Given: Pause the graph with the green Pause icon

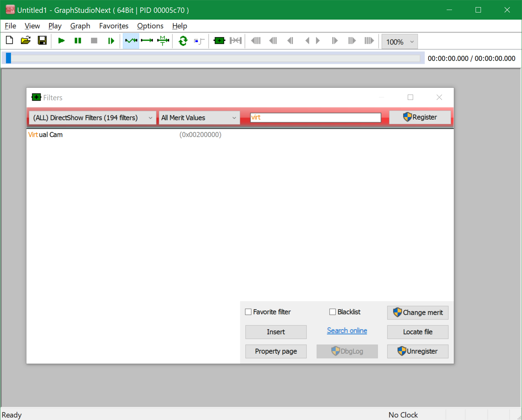Looking at the screenshot, I should coord(78,41).
